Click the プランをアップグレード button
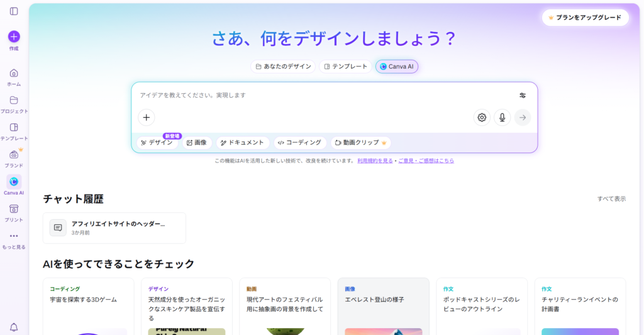644x335 pixels. [x=585, y=18]
